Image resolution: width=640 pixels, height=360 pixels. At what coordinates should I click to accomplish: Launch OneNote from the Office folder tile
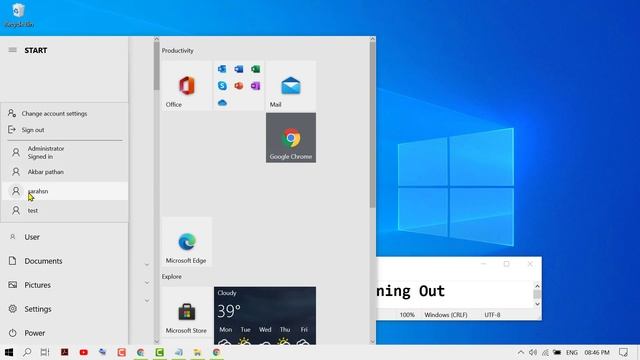256,86
